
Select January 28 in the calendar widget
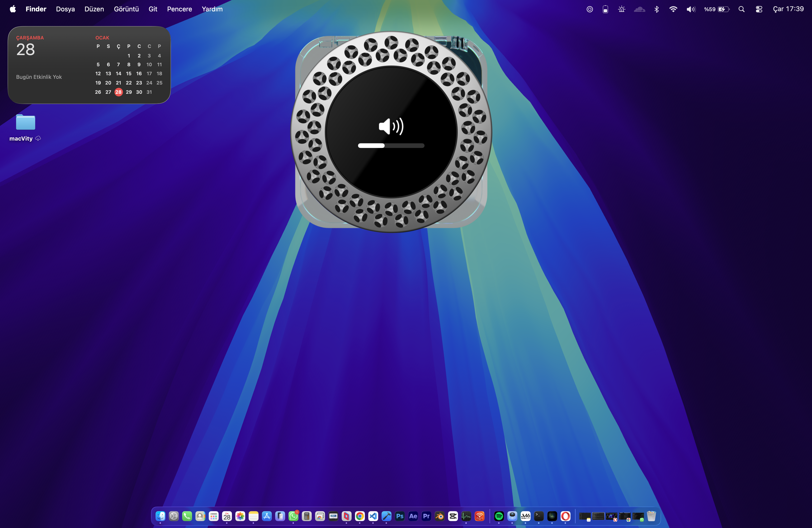click(118, 92)
